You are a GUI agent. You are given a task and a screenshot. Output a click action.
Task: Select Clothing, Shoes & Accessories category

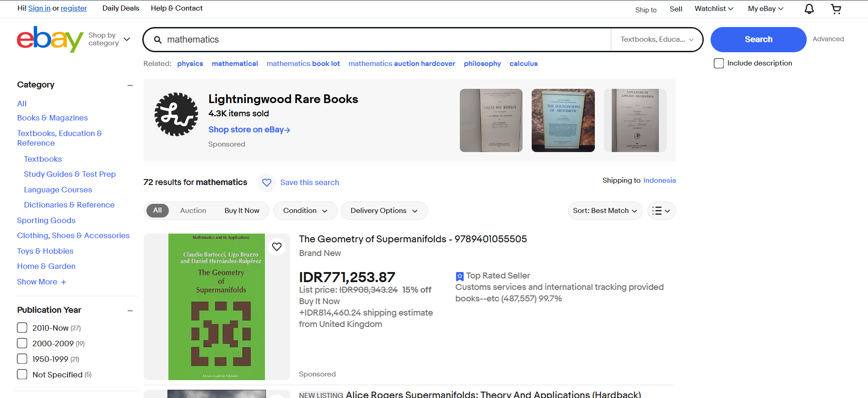pyautogui.click(x=73, y=236)
